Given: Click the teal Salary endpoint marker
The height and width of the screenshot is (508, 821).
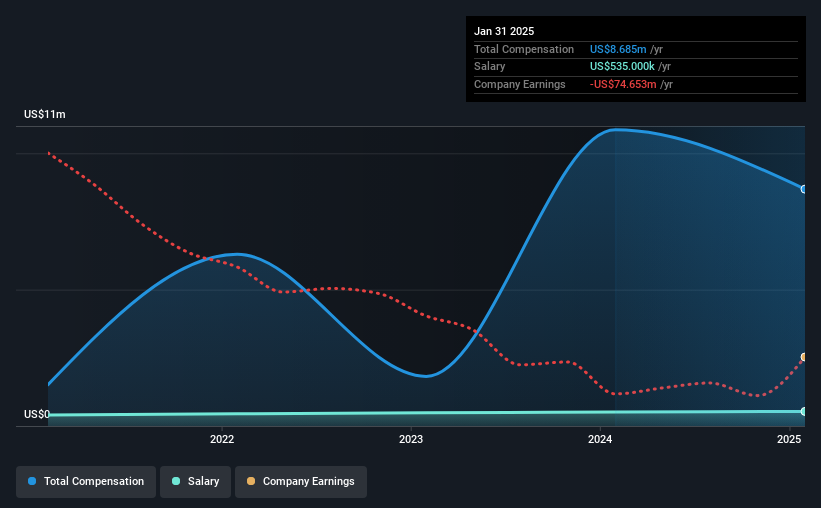Looking at the screenshot, I should tap(804, 412).
